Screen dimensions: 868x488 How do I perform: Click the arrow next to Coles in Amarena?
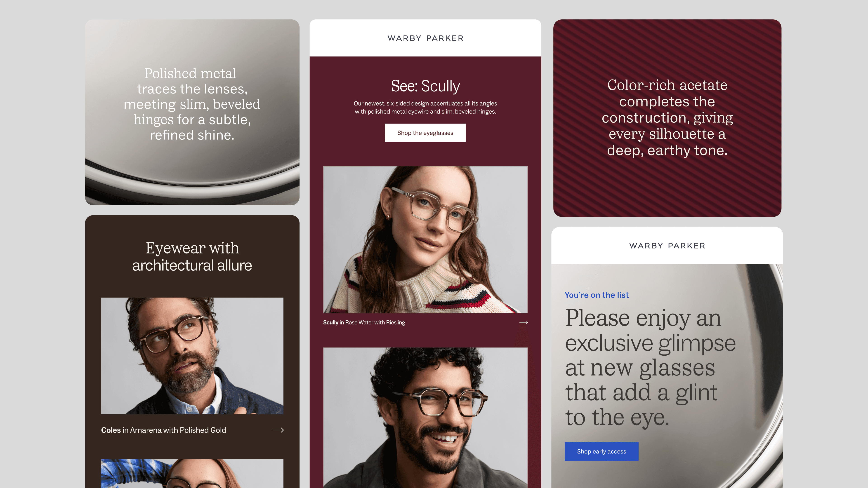pos(278,430)
